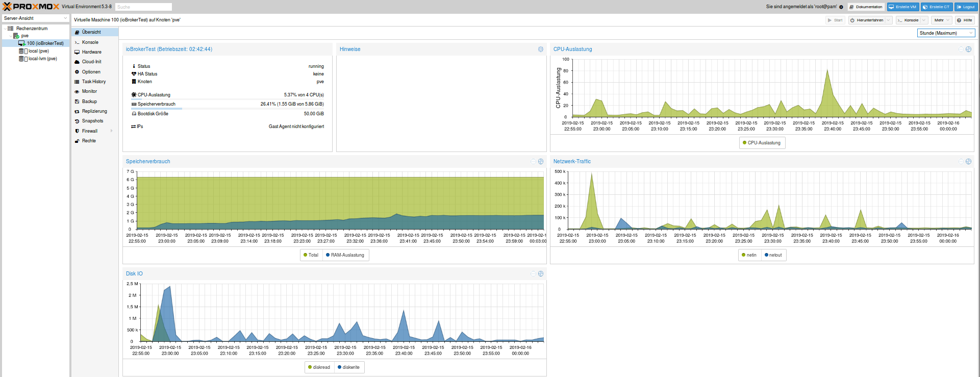Open the Konsole button dropdown arrow
This screenshot has width=980, height=377.
pyautogui.click(x=924, y=20)
